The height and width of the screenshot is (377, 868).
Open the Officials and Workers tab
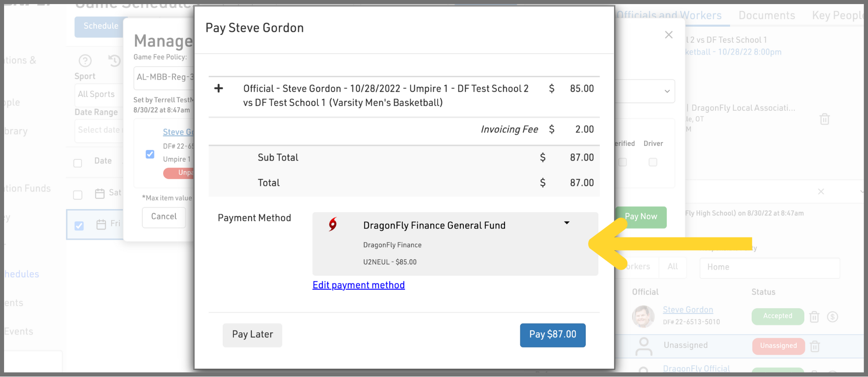coord(669,16)
